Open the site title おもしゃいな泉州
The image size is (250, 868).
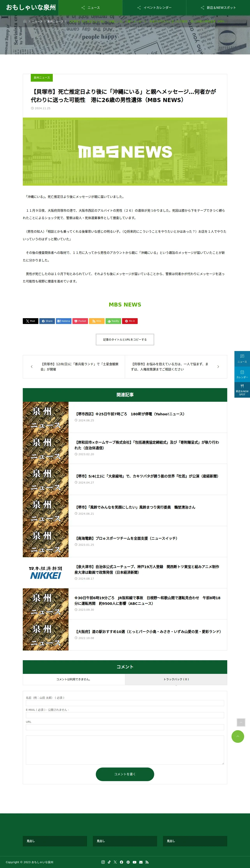coord(31,7)
